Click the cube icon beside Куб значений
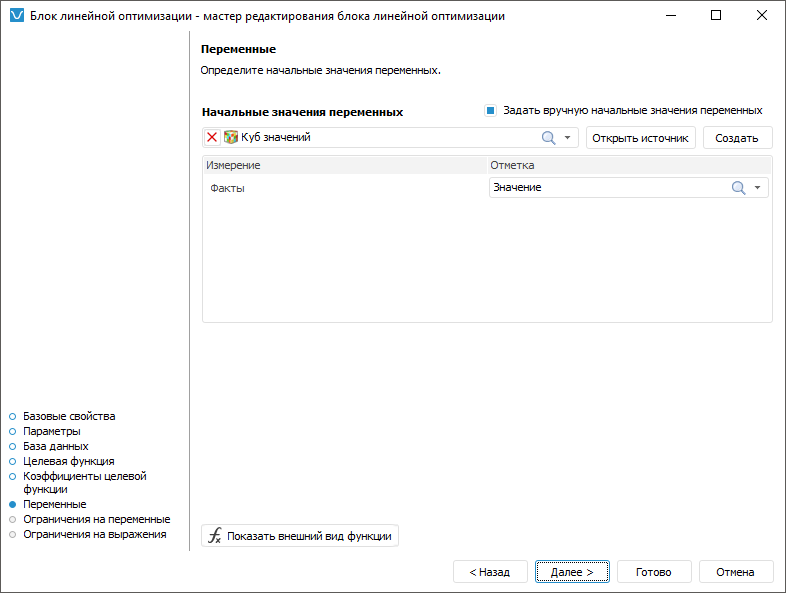 (231, 138)
